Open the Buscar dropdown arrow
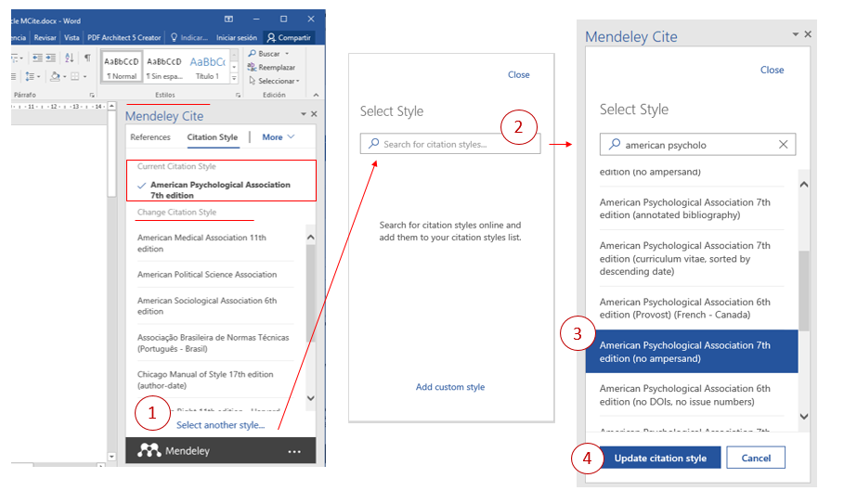The height and width of the screenshot is (504, 844). 287,54
